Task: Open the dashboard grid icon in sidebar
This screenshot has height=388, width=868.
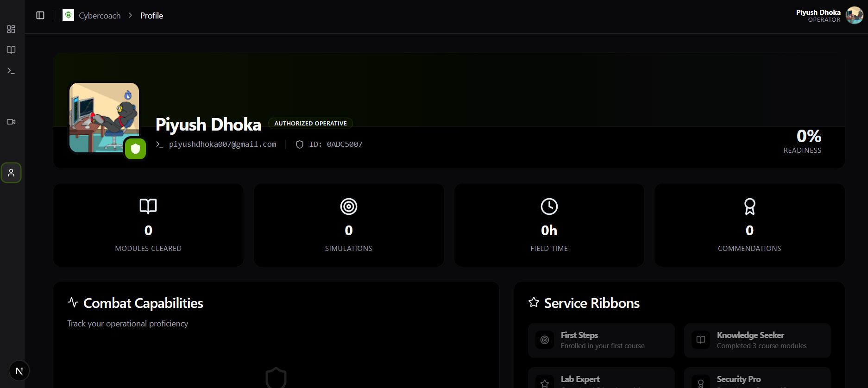Action: pyautogui.click(x=11, y=29)
